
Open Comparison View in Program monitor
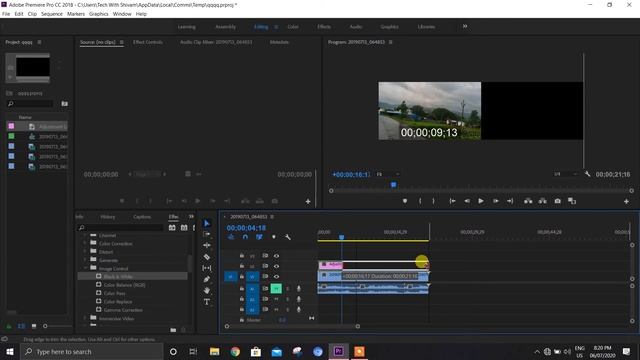point(572,201)
